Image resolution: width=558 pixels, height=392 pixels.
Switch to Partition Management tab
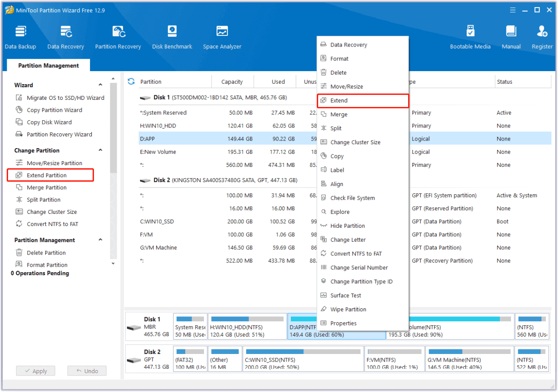(x=48, y=65)
